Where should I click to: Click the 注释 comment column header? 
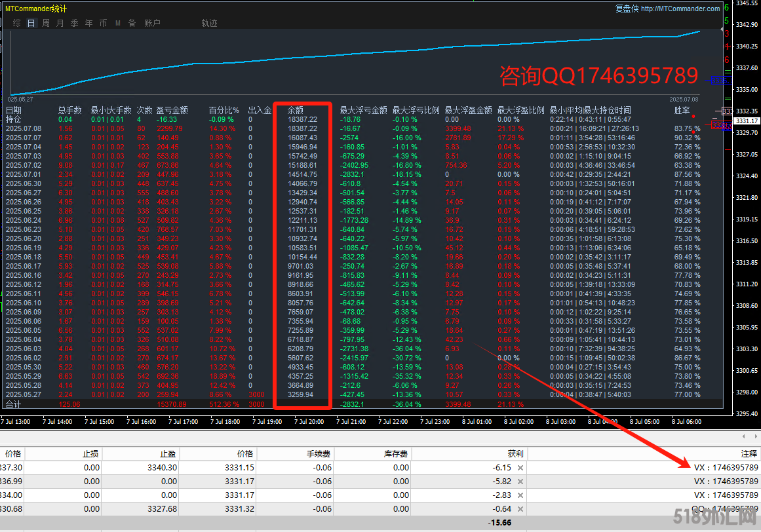pos(749,453)
